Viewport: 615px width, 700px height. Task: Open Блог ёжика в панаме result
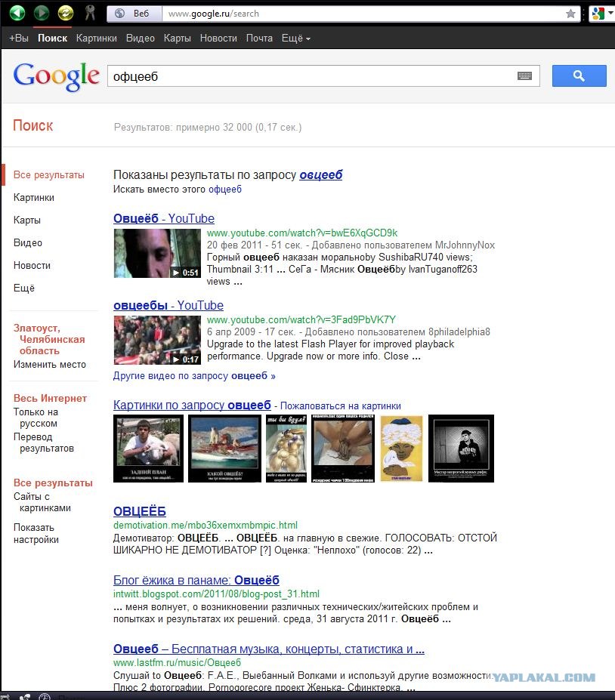[x=196, y=580]
